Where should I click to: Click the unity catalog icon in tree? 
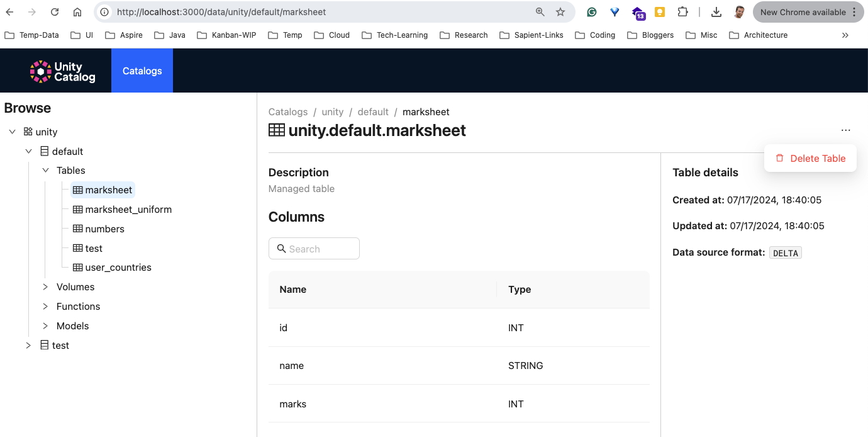click(28, 132)
